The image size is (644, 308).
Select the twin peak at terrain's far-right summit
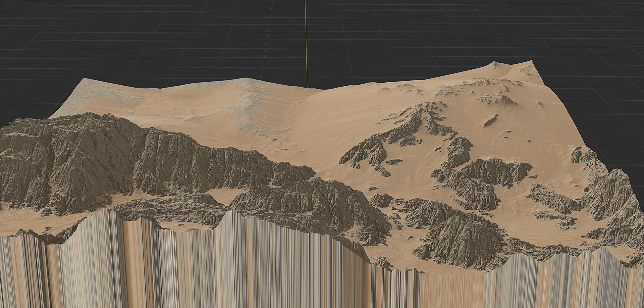[513, 64]
